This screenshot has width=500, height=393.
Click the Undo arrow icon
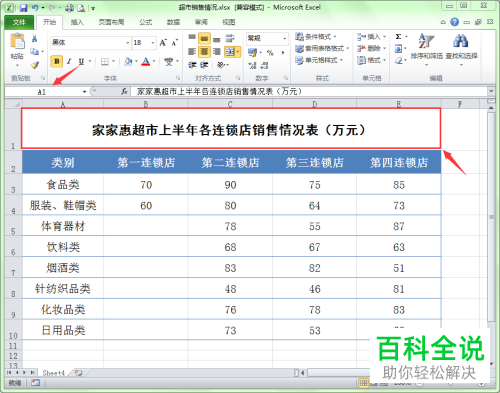point(35,8)
